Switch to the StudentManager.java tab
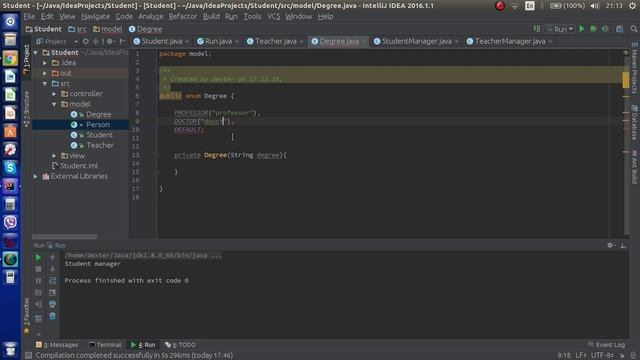Viewport: 640px width, 360px height. pyautogui.click(x=416, y=41)
